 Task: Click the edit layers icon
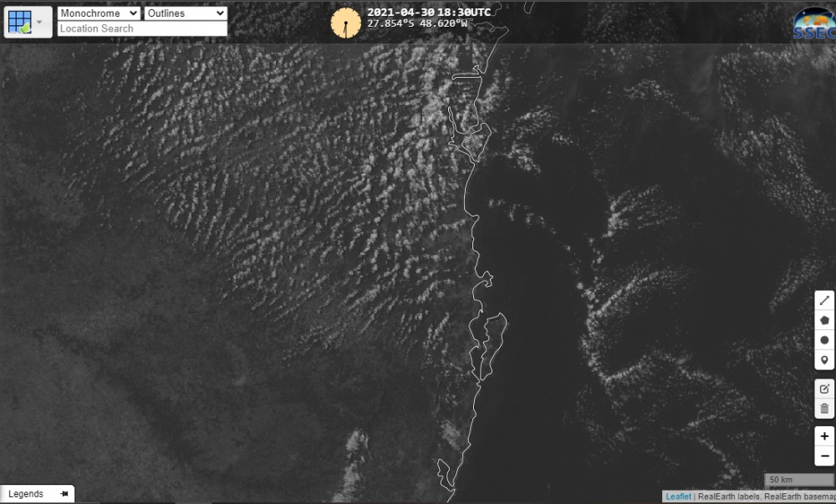pos(824,389)
